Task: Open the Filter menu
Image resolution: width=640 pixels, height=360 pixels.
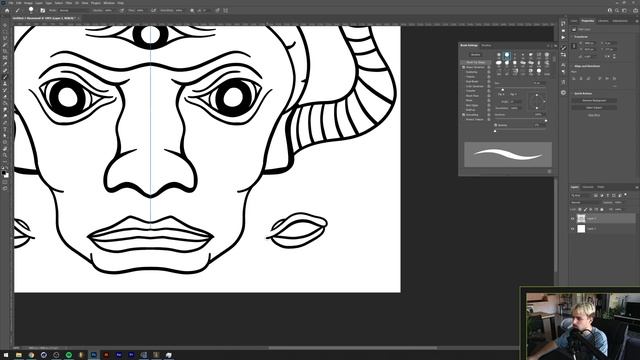Action: tap(69, 3)
